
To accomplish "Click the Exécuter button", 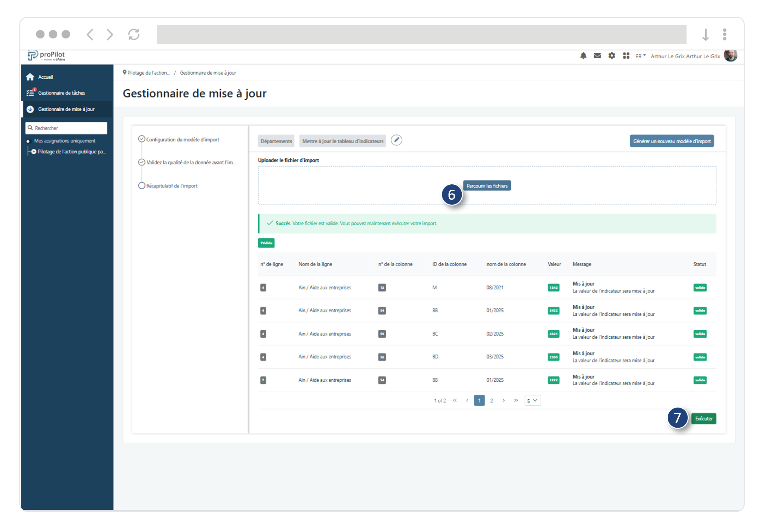I will point(703,419).
